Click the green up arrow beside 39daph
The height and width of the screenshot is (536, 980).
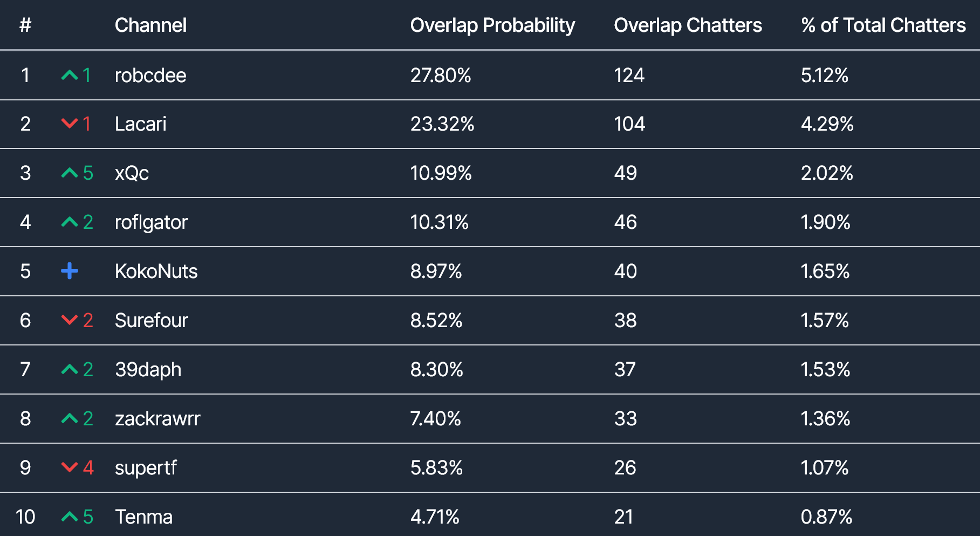pos(70,369)
